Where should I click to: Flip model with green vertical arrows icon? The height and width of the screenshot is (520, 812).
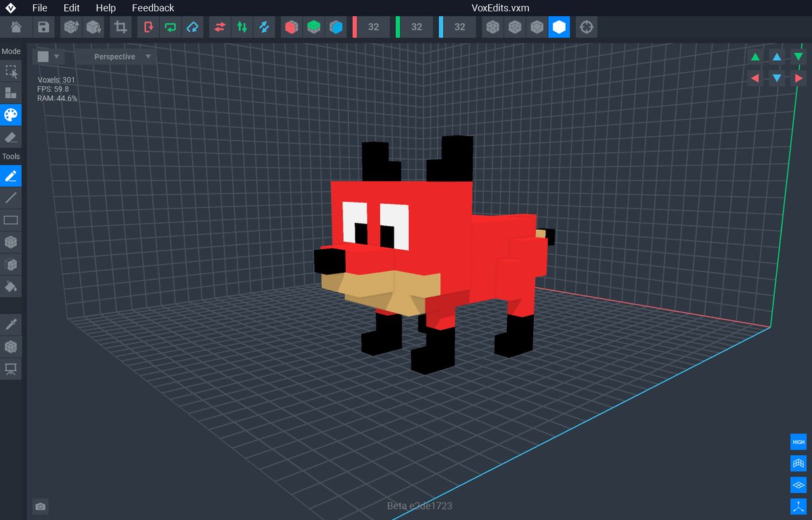(242, 28)
